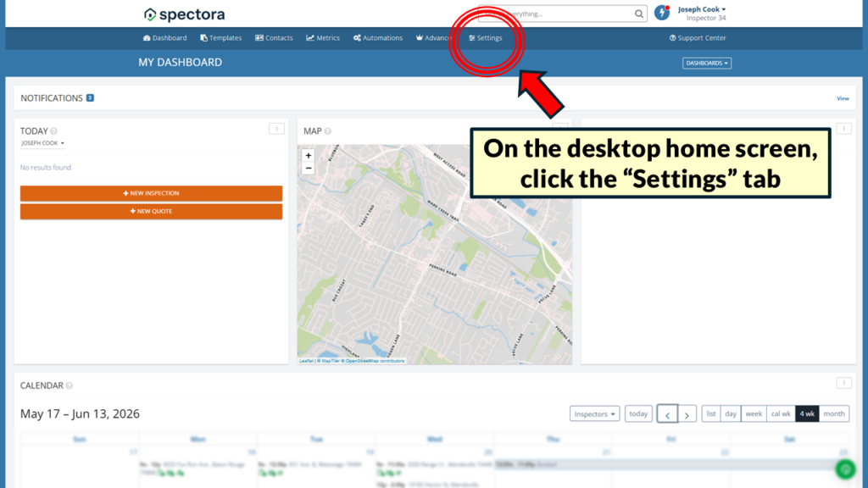
Task: Select the cal wk calendar view
Action: tap(781, 413)
